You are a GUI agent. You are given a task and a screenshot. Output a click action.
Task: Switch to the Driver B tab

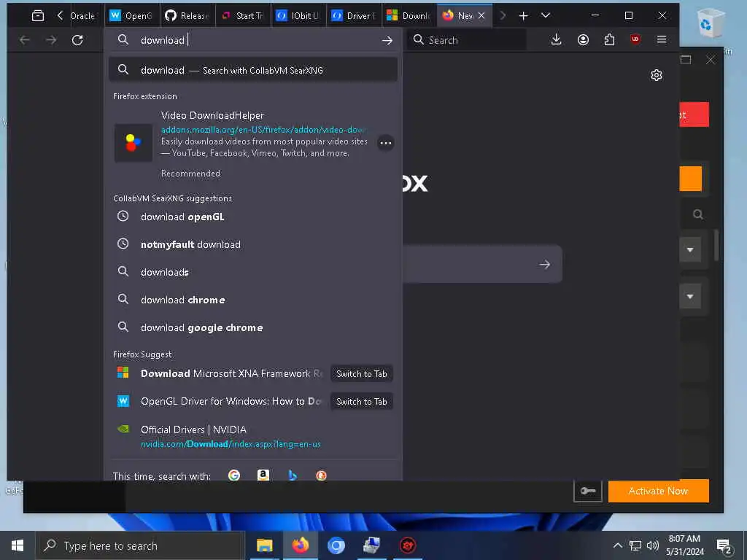click(x=354, y=16)
